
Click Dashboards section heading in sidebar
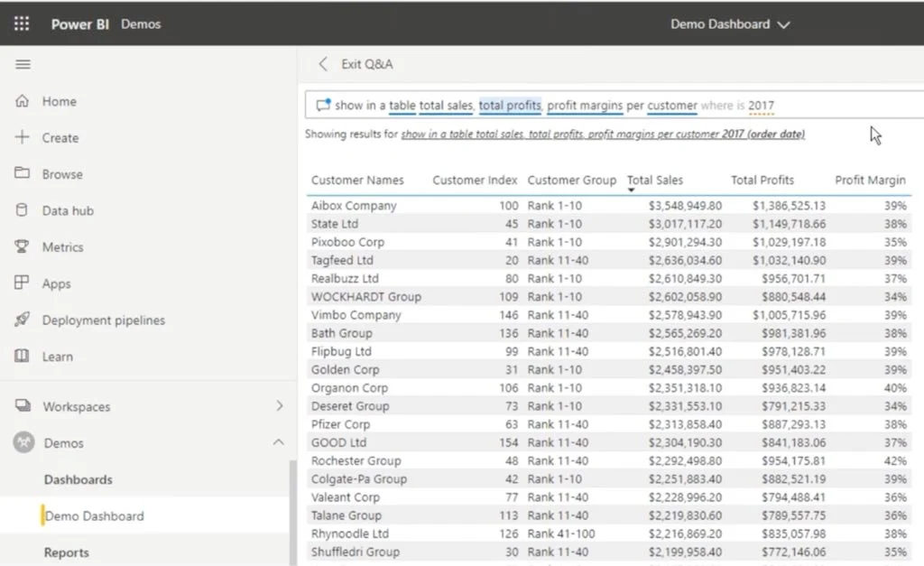pyautogui.click(x=78, y=480)
